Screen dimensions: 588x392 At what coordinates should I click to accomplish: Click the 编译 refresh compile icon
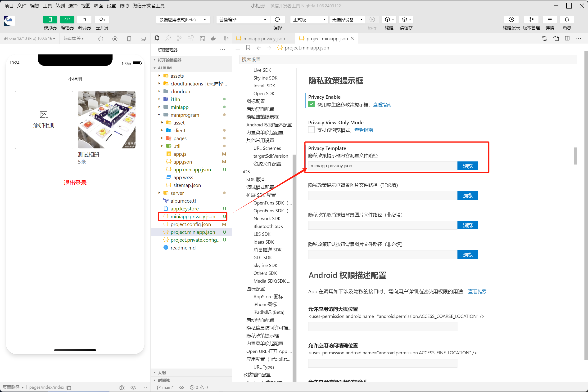(x=277, y=19)
